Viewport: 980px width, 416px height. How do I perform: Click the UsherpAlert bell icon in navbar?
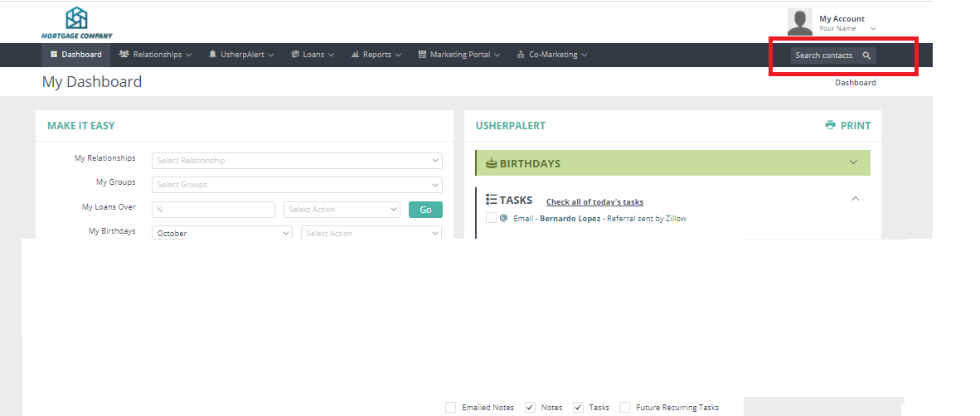213,55
